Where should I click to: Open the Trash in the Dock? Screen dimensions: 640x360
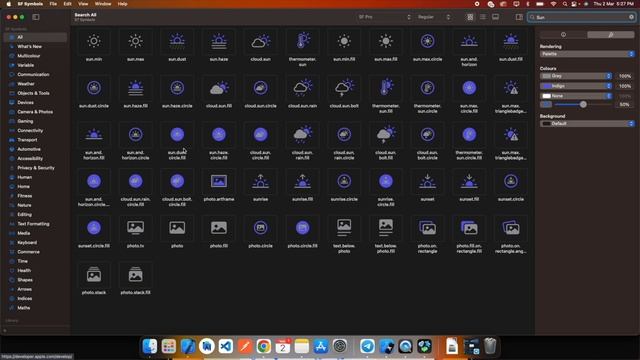[x=490, y=346]
